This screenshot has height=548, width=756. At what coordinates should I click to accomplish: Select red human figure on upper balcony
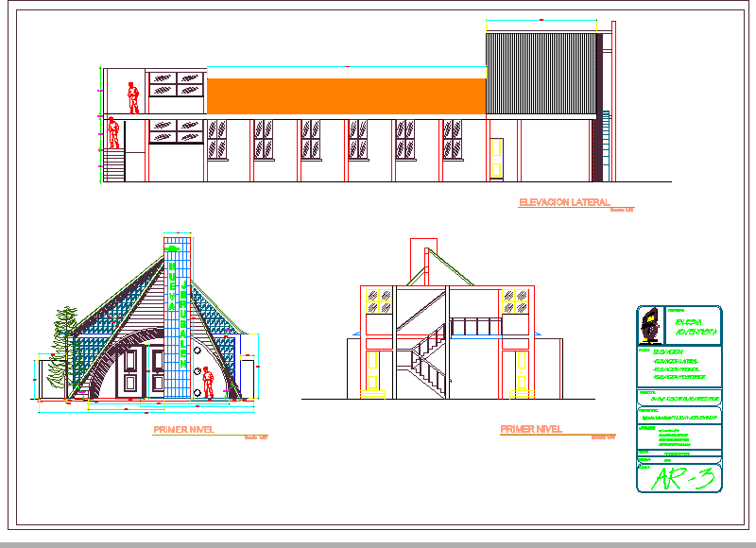coord(133,98)
